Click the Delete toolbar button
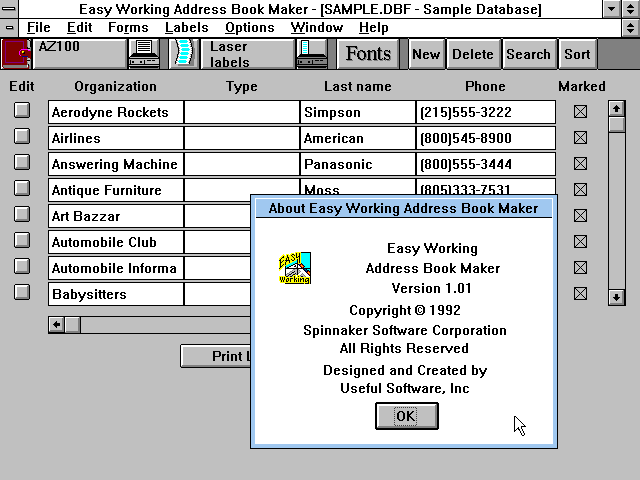The image size is (640, 480). tap(473, 54)
